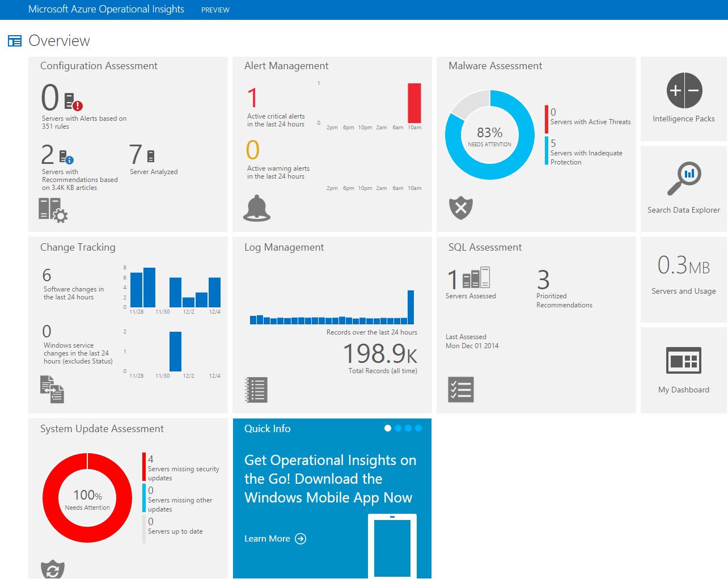Viewport: 728px width, 579px height.
Task: Click 'Last Assessed Mon Dec 01 2014'
Action: coord(472,341)
